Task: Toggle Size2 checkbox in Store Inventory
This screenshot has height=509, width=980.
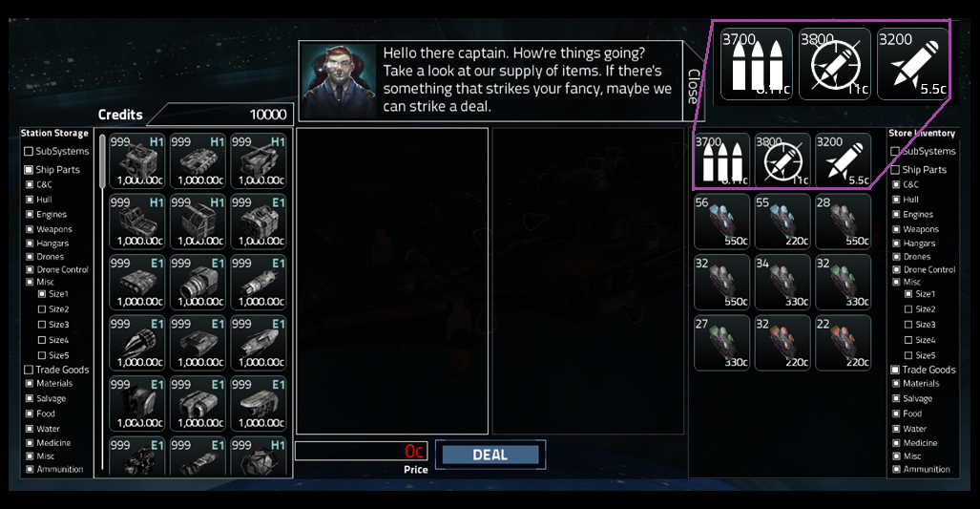Action: click(x=908, y=308)
